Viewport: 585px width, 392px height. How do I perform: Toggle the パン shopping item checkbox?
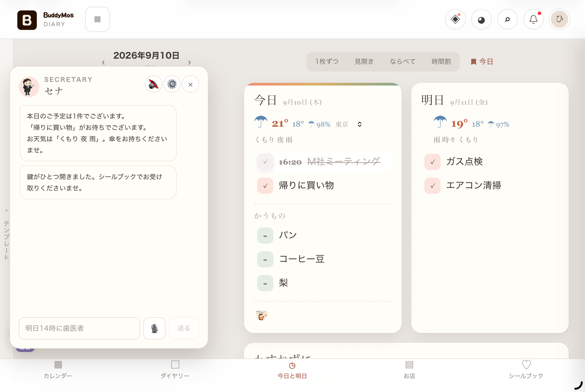tap(265, 236)
